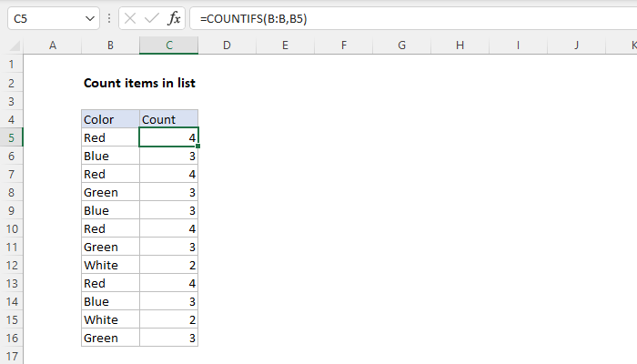This screenshot has height=364, width=637.
Task: Select column B header
Action: (110, 45)
